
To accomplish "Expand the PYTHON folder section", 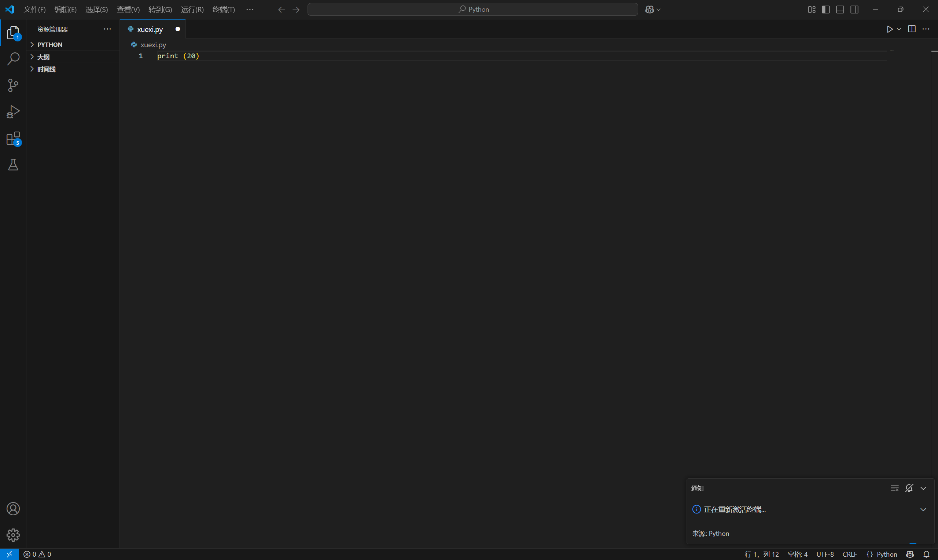I will [50, 44].
